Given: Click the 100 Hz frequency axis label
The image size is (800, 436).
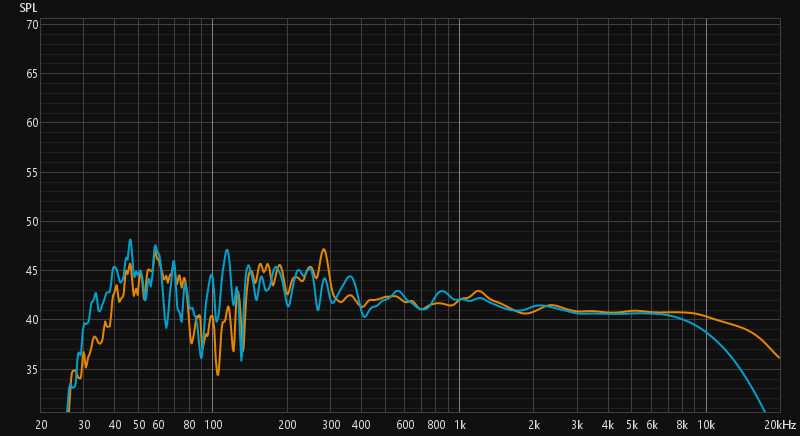Looking at the screenshot, I should pos(212,425).
